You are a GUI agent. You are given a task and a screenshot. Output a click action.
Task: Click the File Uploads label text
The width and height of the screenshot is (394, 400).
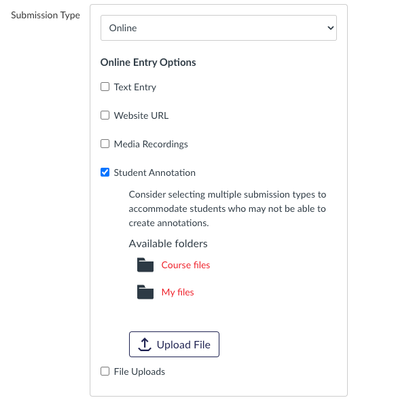[139, 372]
